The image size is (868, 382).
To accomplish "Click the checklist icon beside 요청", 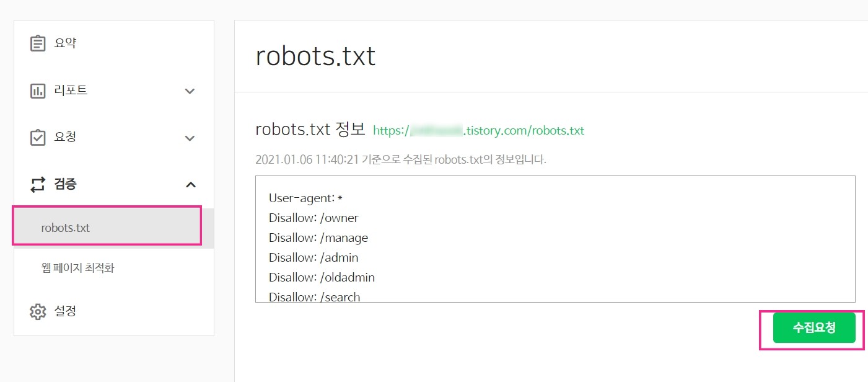I will coord(38,137).
